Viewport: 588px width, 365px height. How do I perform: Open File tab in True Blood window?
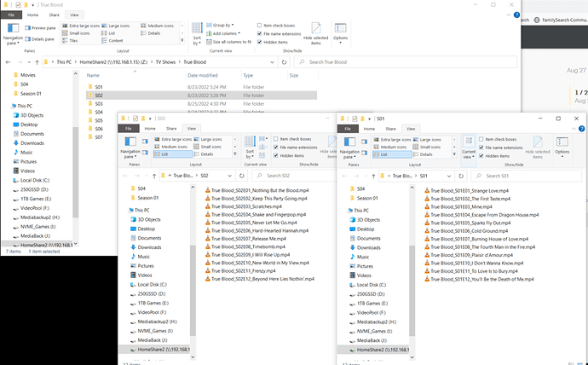pos(11,15)
